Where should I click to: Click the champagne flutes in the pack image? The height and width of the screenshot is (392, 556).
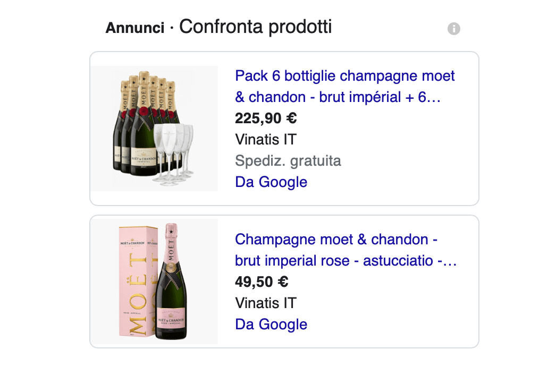[174, 153]
